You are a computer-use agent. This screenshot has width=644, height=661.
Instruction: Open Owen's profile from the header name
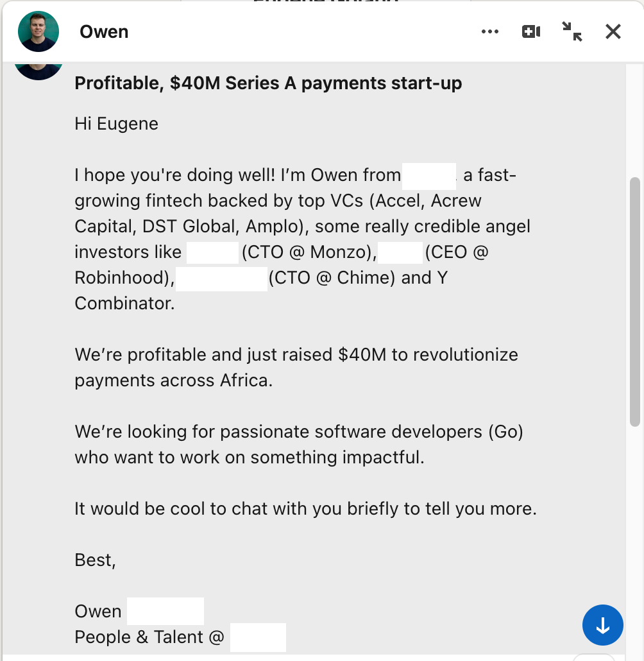coord(104,31)
